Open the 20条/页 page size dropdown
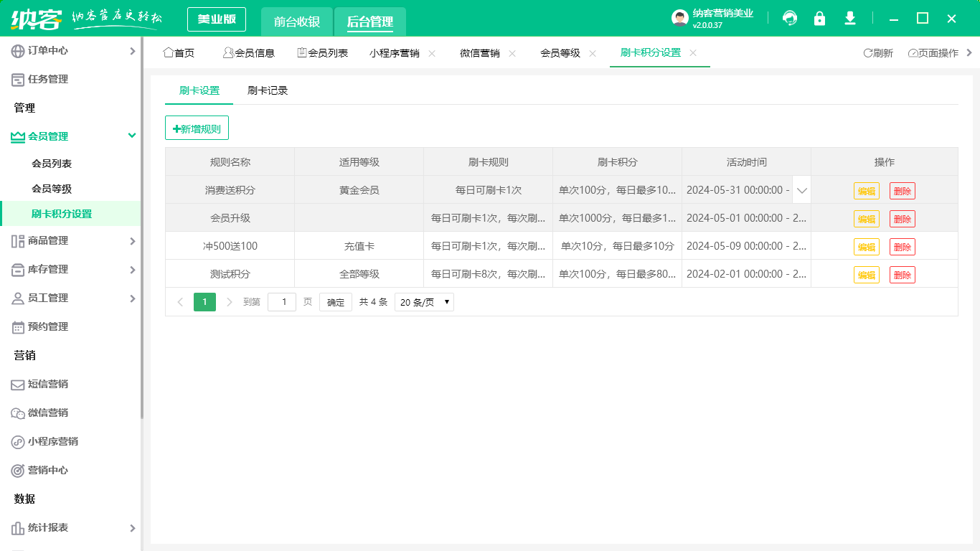The height and width of the screenshot is (551, 980). 423,301
